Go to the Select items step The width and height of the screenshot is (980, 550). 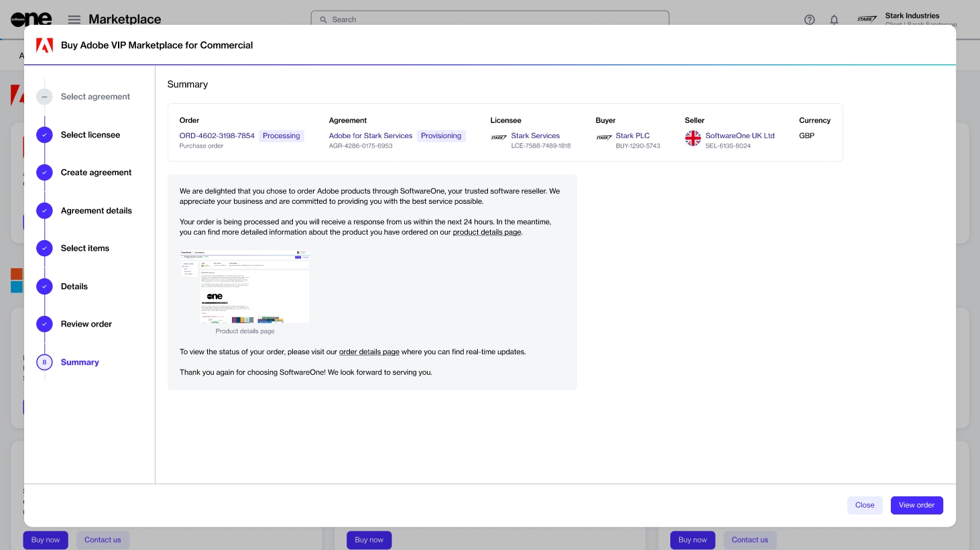point(85,248)
